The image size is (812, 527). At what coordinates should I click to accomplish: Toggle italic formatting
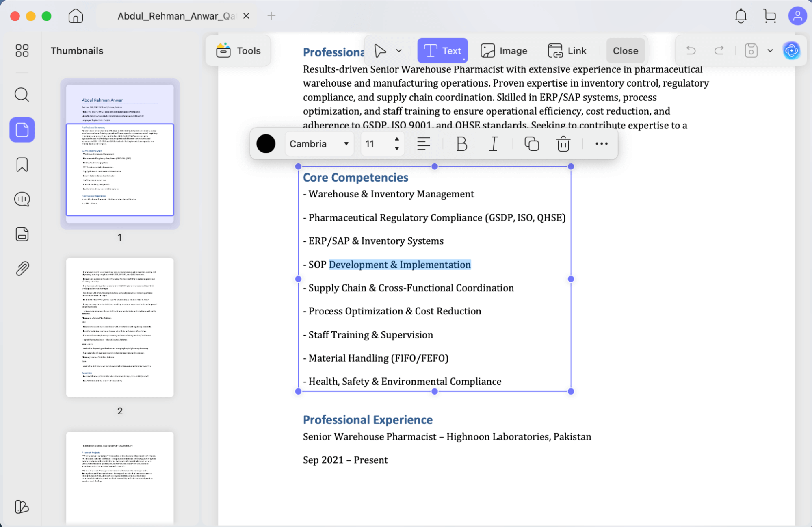[x=494, y=144]
